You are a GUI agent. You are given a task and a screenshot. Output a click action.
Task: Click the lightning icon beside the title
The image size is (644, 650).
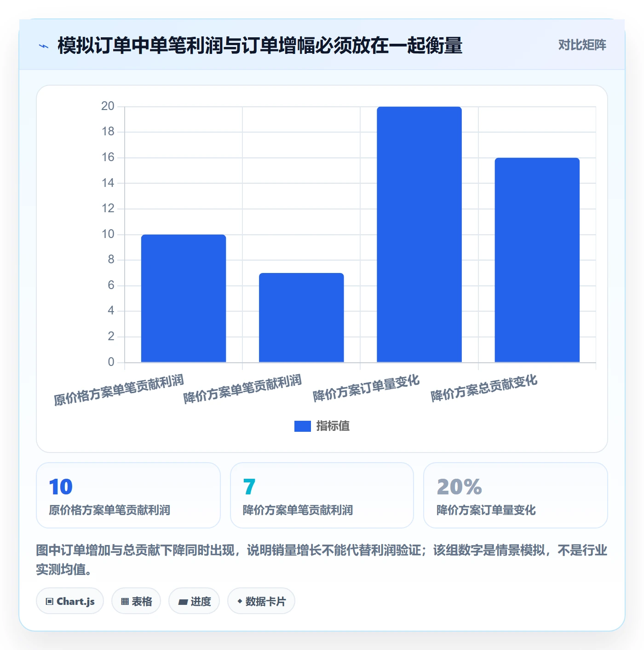coord(44,46)
